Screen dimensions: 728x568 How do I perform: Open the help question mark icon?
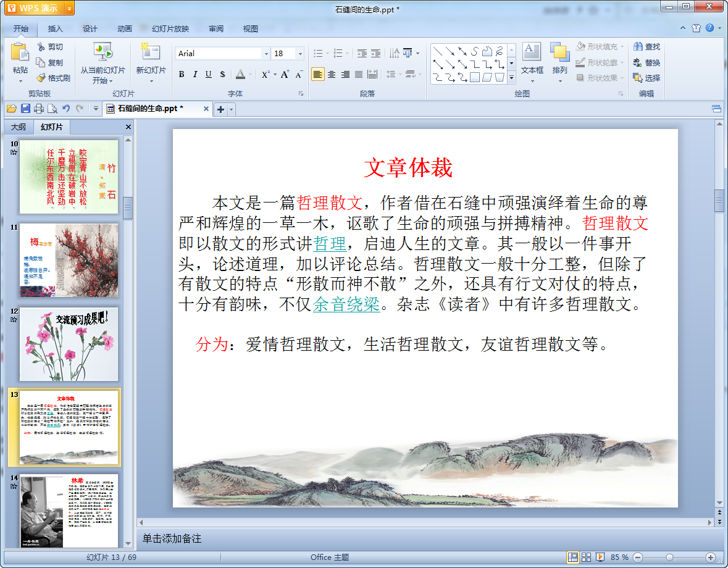tap(710, 28)
